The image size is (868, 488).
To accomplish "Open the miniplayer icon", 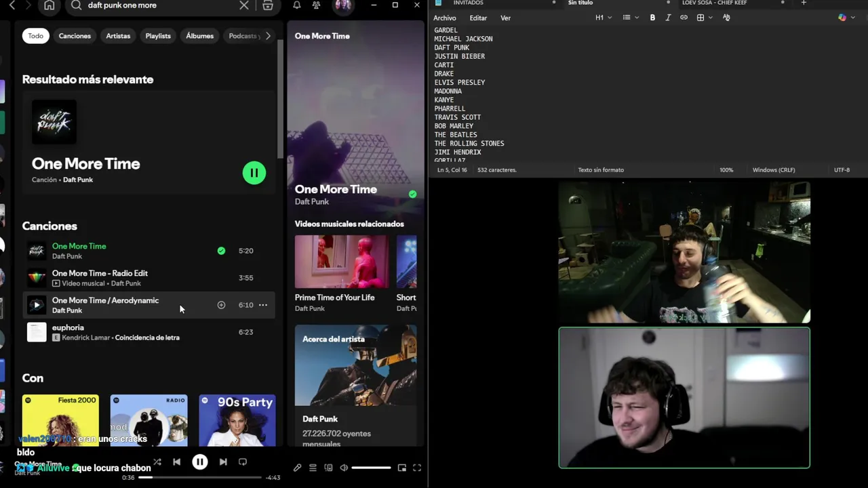I will [x=402, y=468].
